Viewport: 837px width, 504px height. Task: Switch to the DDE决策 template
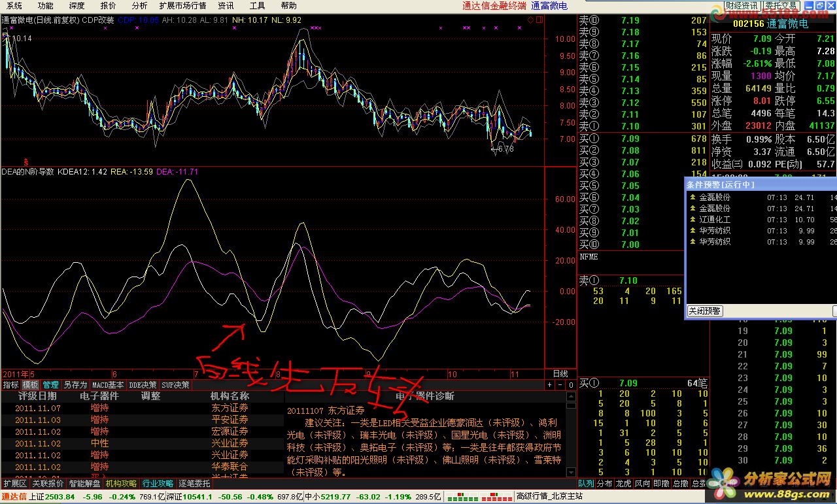pyautogui.click(x=143, y=385)
